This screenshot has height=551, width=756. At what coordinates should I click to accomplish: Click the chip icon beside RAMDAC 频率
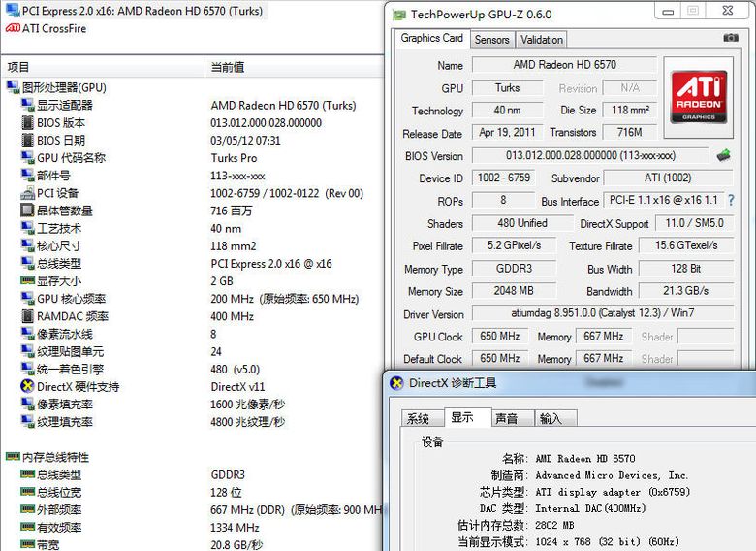click(x=28, y=316)
